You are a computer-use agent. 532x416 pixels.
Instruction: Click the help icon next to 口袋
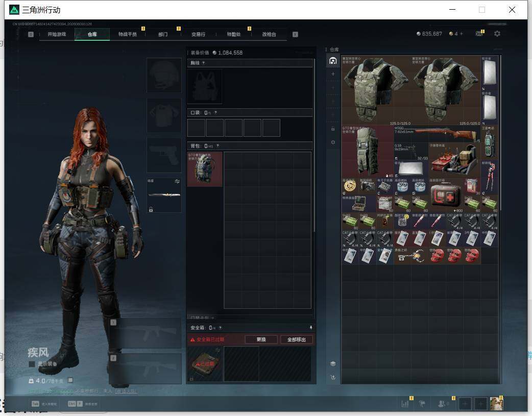tap(215, 113)
